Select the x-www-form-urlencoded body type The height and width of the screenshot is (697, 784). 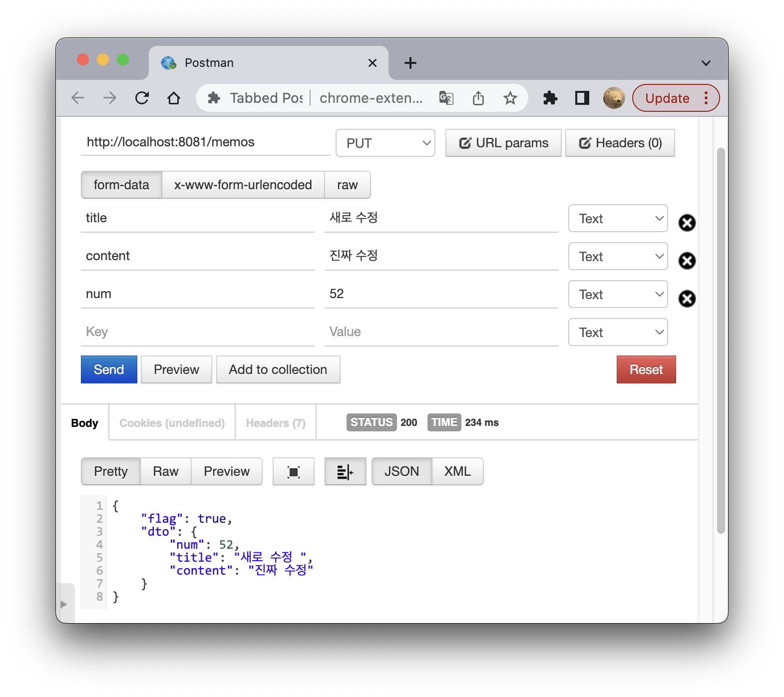click(243, 185)
